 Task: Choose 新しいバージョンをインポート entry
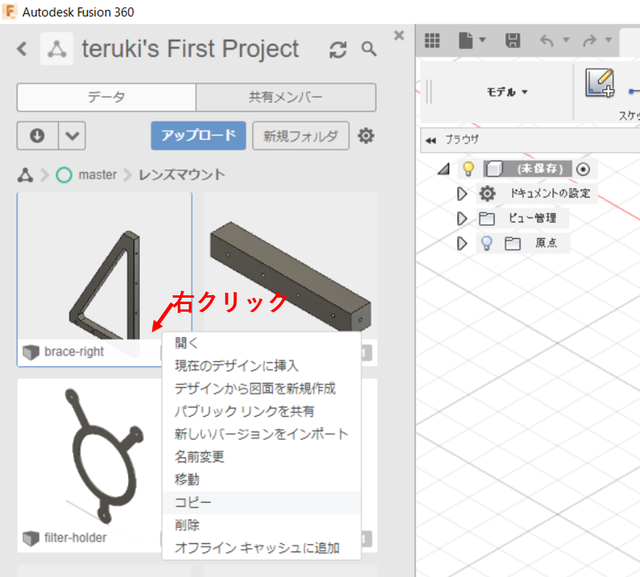(261, 434)
